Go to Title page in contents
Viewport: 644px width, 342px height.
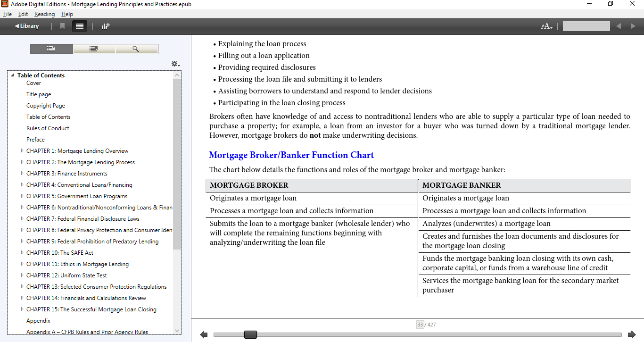39,94
